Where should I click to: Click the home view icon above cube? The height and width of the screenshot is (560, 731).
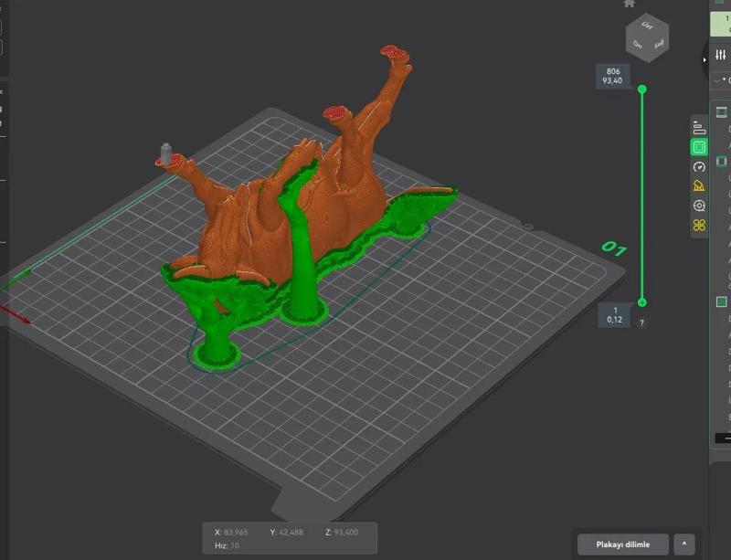(629, 4)
